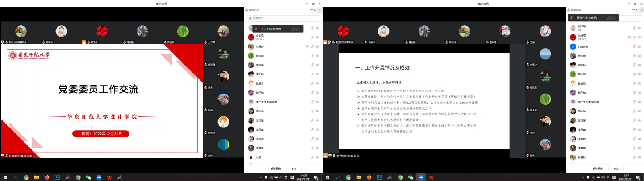Toggle Canasto's microphone in 成员(34) list

(x=634, y=46)
